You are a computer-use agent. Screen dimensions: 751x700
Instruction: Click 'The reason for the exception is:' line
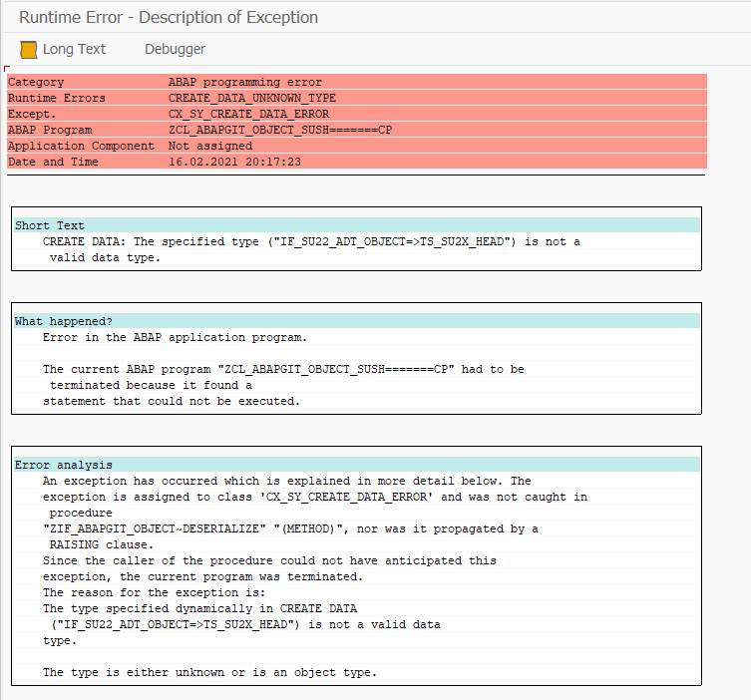pos(154,592)
